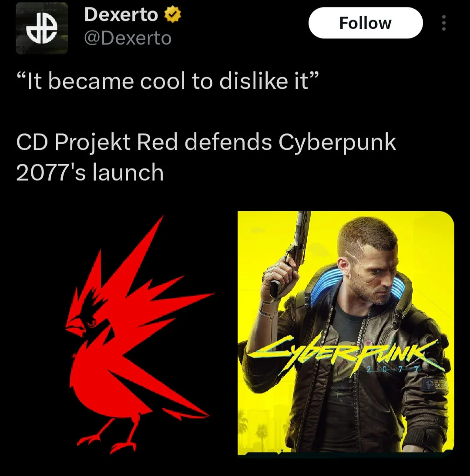Tap the "CD Projekt Red defends Cyberpunk" line

pyautogui.click(x=206, y=142)
